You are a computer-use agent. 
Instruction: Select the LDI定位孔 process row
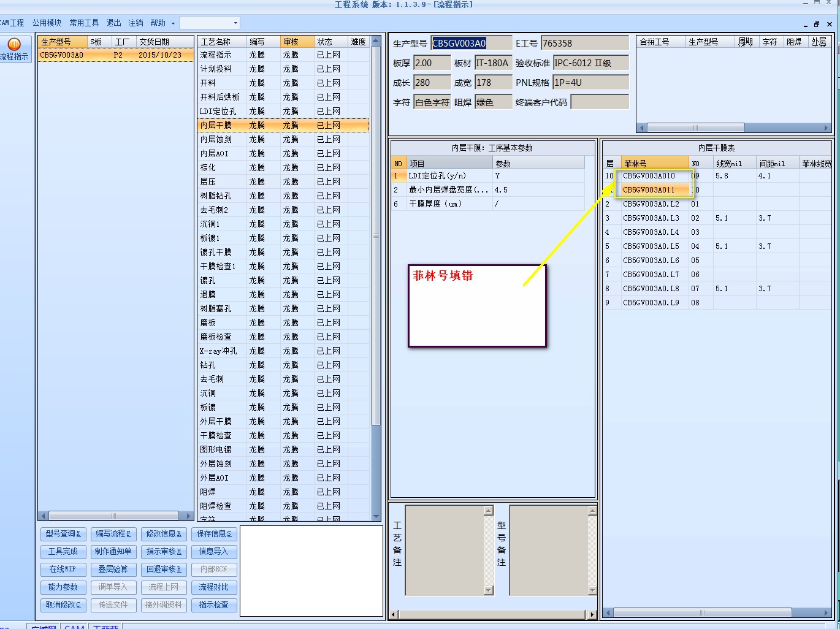click(284, 112)
